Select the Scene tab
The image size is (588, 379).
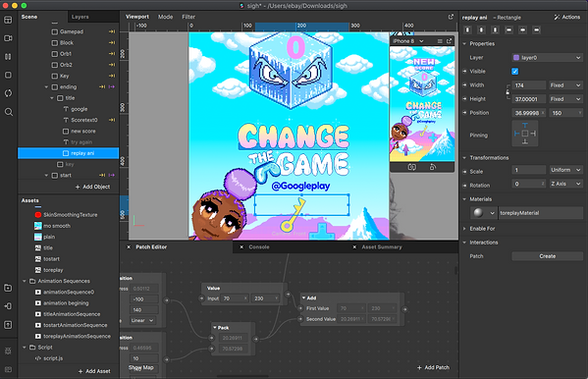tap(29, 17)
